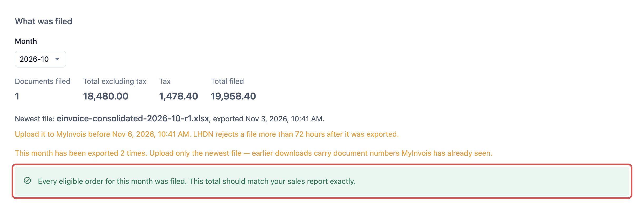
Task: Click the Documents filed value 1
Action: (17, 96)
